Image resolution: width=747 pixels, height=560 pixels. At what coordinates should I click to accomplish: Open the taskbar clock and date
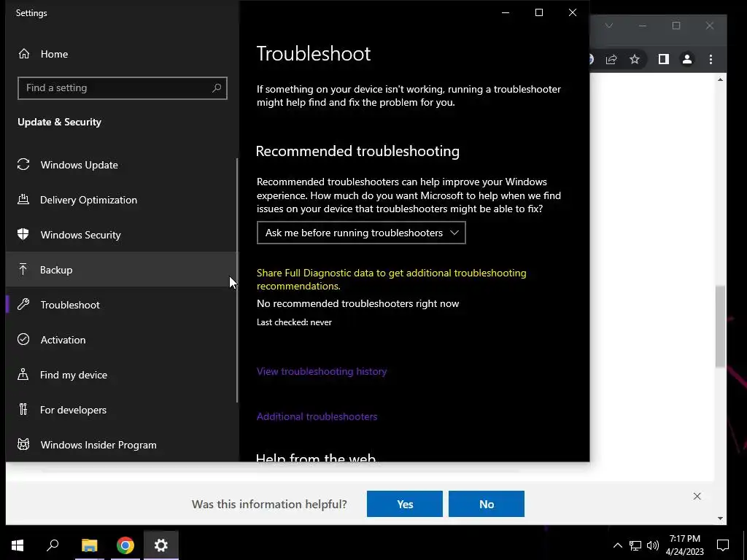684,545
